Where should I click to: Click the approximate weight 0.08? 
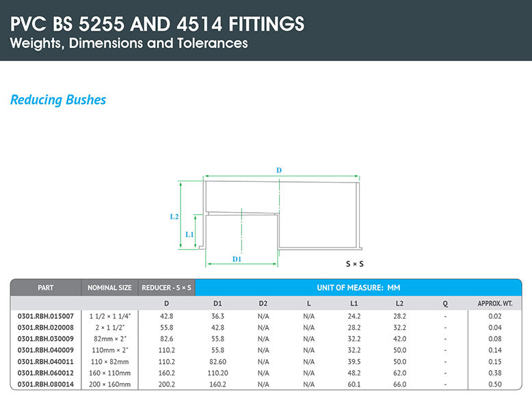point(495,339)
